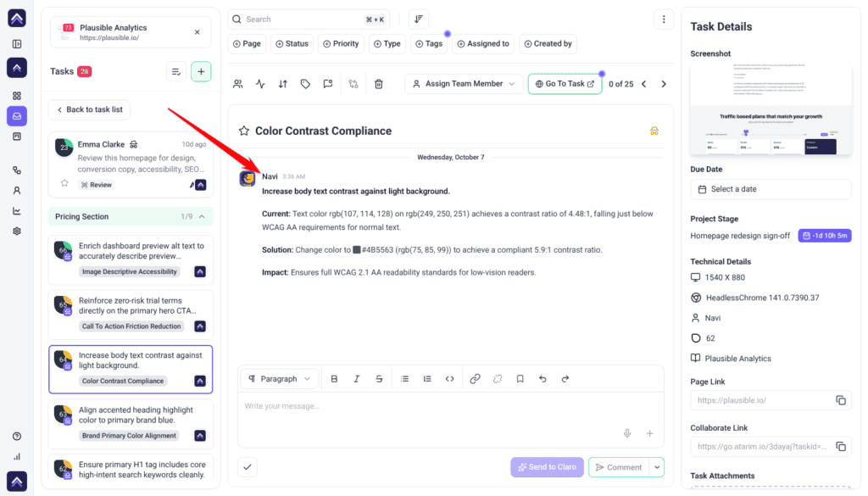Screen dimensions: 868x496
Task: Star the Color Contrast Compliance task
Action: pos(243,131)
